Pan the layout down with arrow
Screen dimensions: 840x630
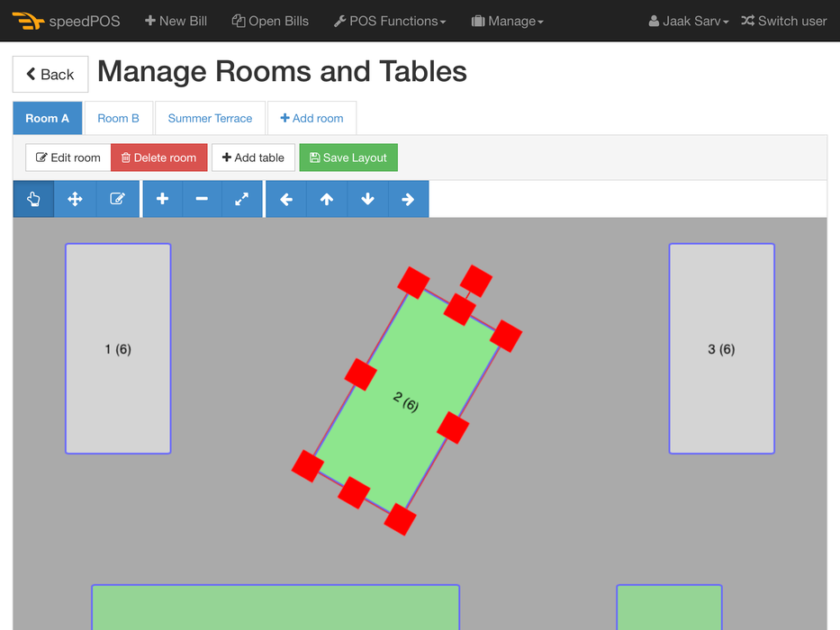coord(367,199)
